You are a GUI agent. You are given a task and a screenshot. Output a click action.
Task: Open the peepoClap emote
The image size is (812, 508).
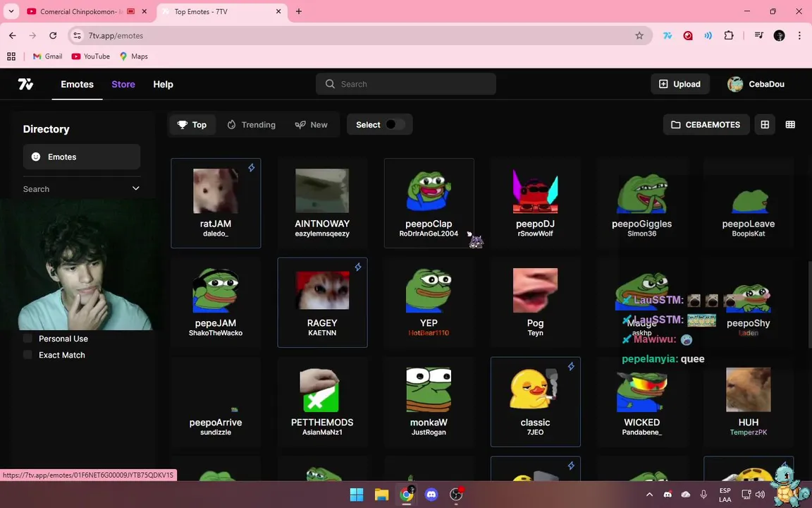click(429, 203)
